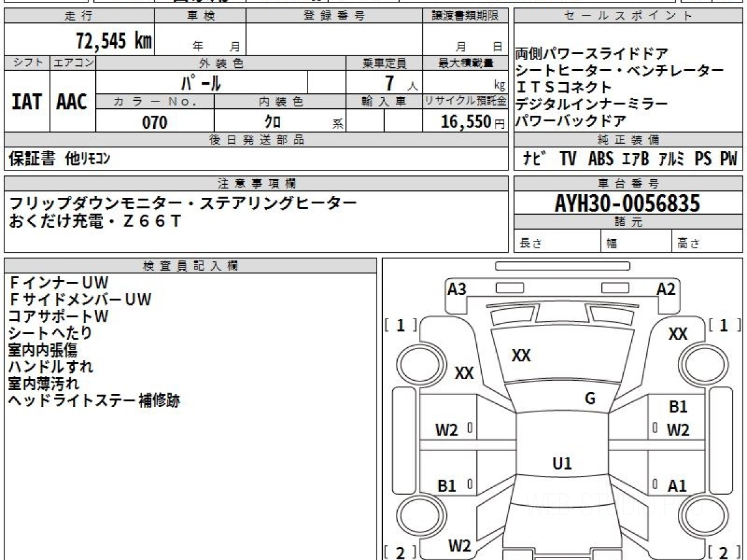
Task: Select the 保証書 他リモコン entry
Action: 60,159
